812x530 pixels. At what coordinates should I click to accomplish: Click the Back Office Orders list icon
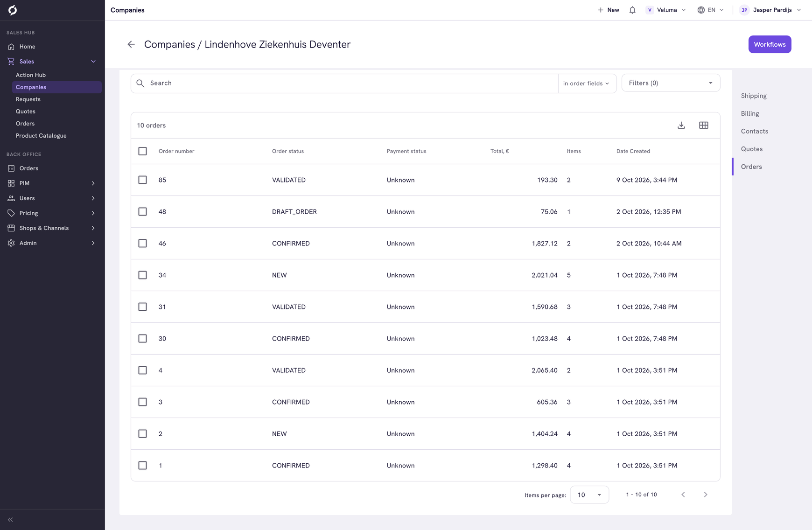click(11, 168)
